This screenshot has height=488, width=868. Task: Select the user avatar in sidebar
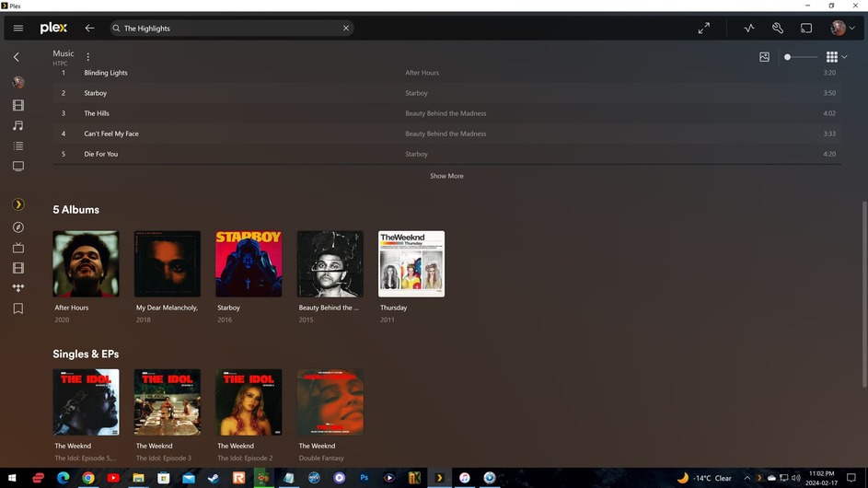(x=18, y=83)
